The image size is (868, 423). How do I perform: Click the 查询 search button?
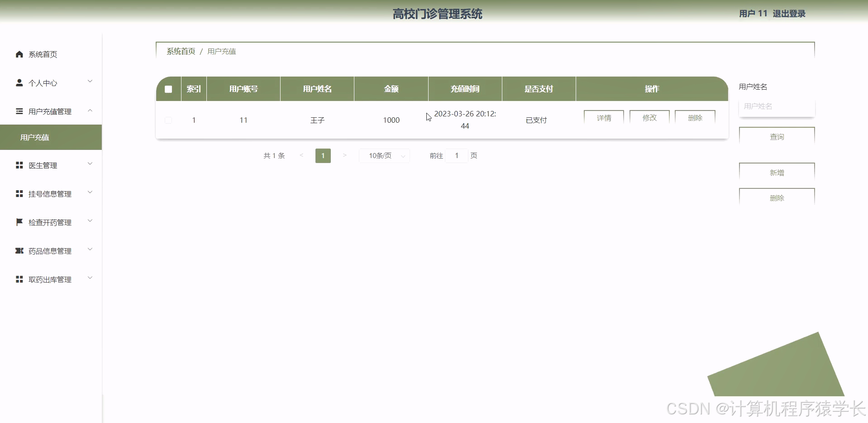pyautogui.click(x=777, y=136)
